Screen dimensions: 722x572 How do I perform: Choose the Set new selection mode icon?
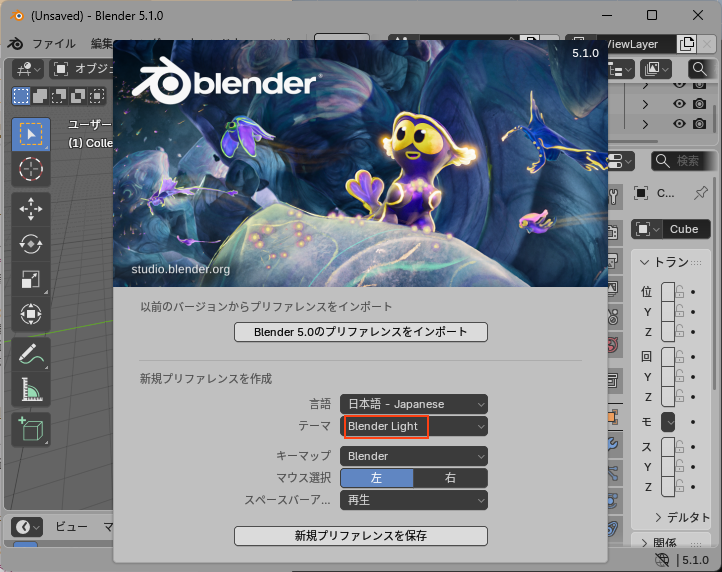point(21,96)
